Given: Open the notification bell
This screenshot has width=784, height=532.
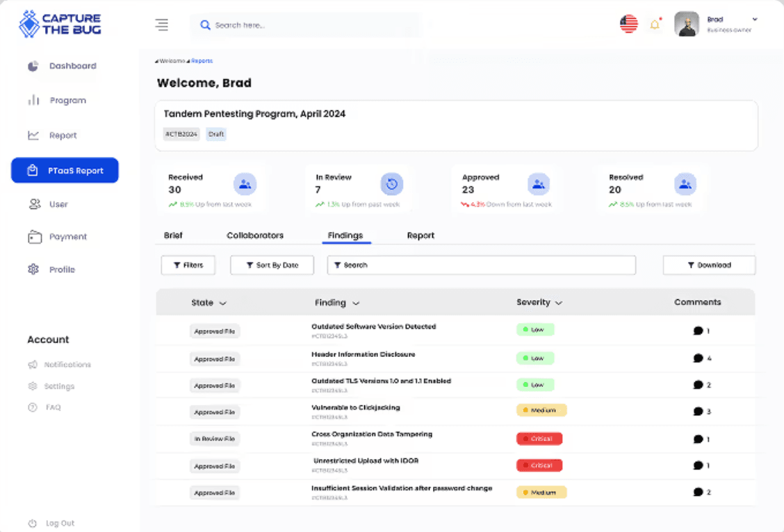Looking at the screenshot, I should pos(655,24).
